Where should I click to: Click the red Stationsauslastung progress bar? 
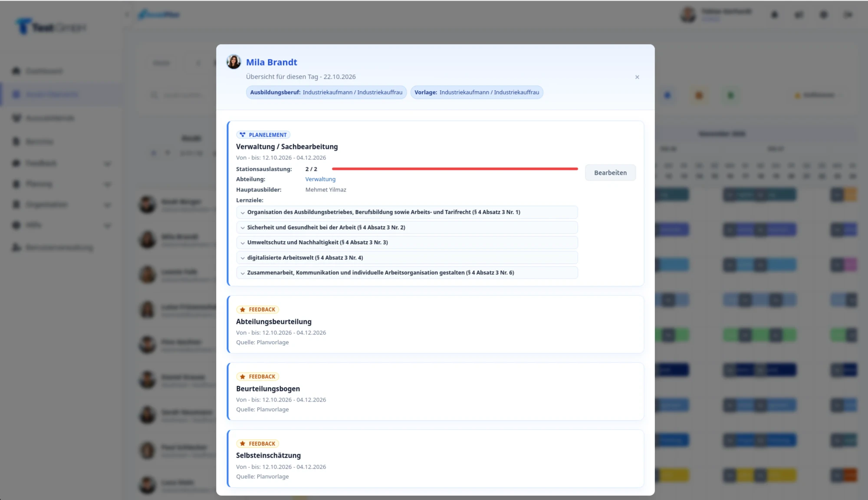coord(455,169)
